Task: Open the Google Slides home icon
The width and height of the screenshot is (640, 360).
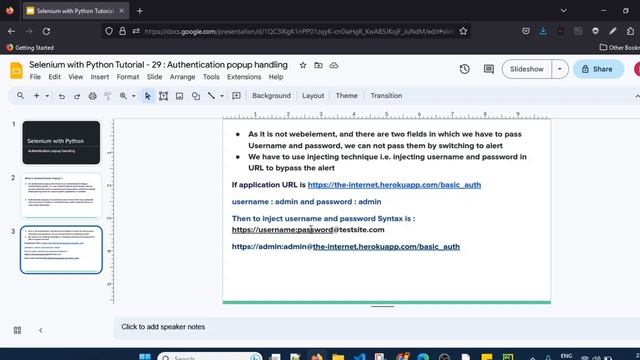Action: tap(16, 70)
